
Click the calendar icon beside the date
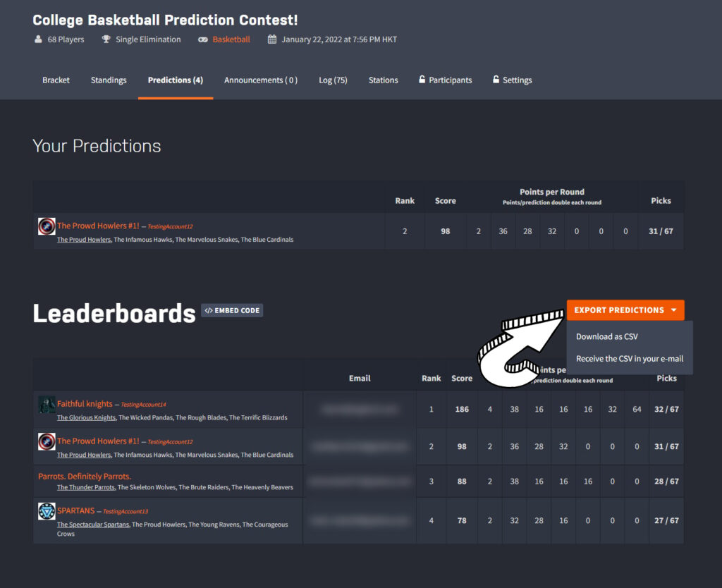click(272, 39)
